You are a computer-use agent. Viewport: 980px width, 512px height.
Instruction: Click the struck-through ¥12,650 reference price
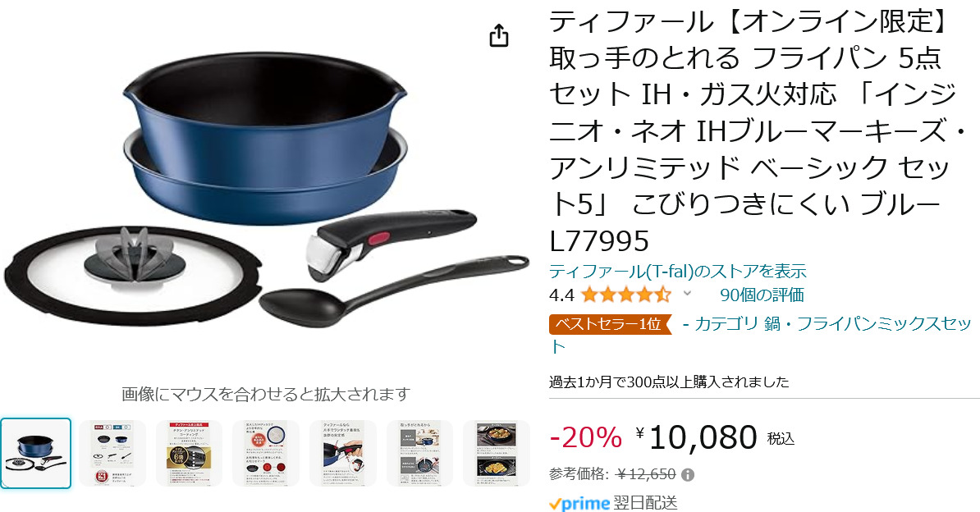click(x=646, y=474)
